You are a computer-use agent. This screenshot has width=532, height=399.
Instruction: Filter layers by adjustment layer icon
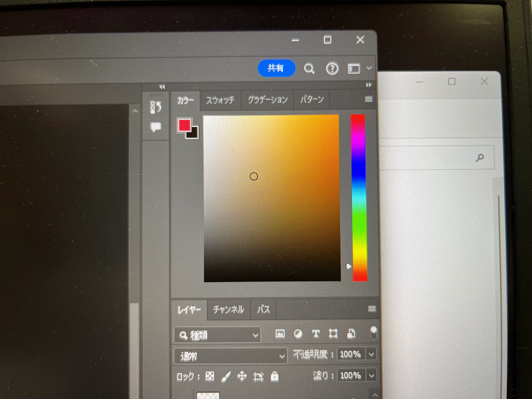[298, 334]
